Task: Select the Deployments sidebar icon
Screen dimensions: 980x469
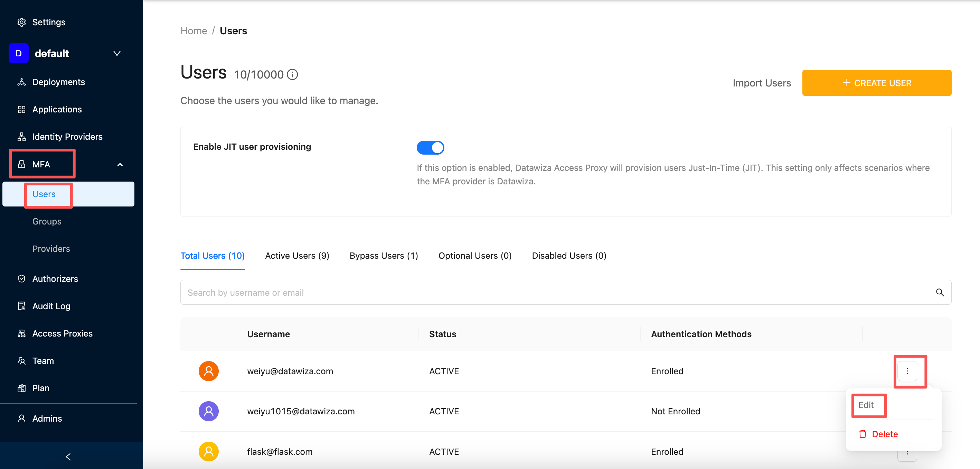Action: coord(22,82)
